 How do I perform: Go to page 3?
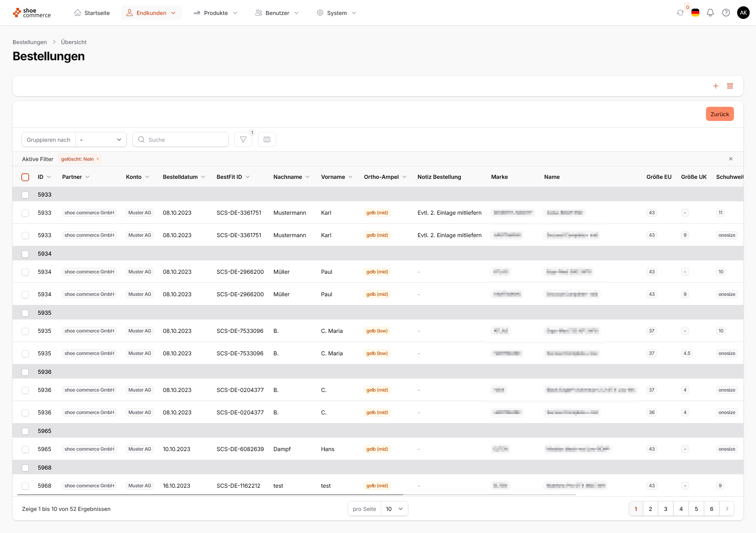click(665, 509)
